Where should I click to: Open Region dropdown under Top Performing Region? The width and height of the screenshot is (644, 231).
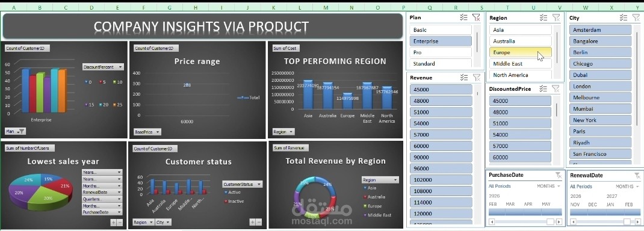coord(283,132)
